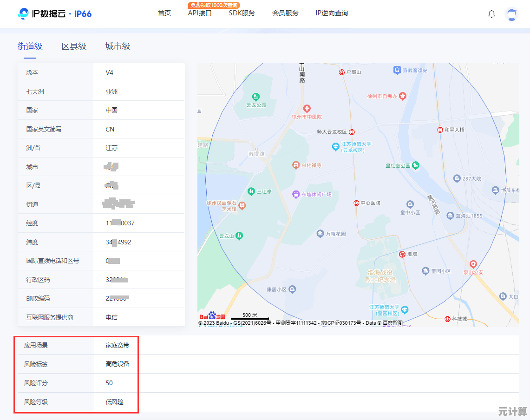This screenshot has height=420, width=530.
Task: Select the 兴化禅寺 temple marker
Action: (x=296, y=165)
